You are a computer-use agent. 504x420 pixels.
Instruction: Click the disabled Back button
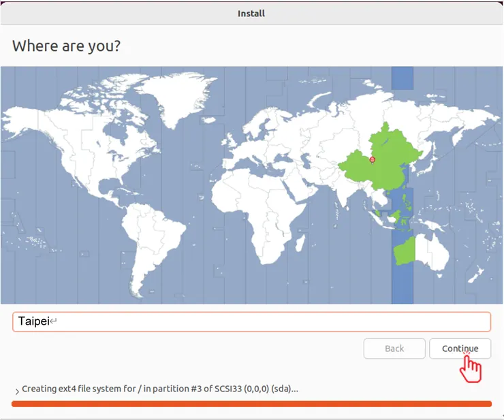coord(394,349)
